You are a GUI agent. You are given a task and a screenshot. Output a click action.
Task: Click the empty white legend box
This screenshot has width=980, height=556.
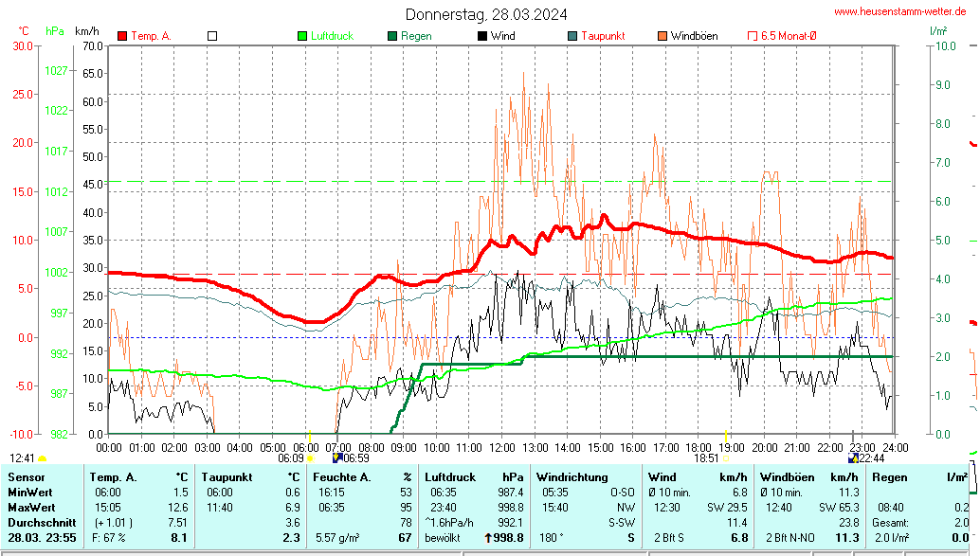212,36
